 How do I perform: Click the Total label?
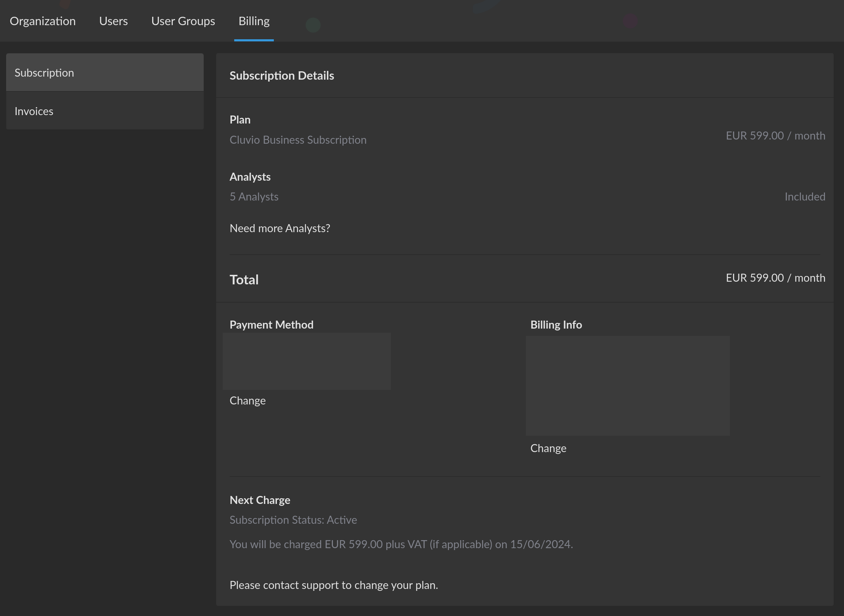[x=244, y=280]
